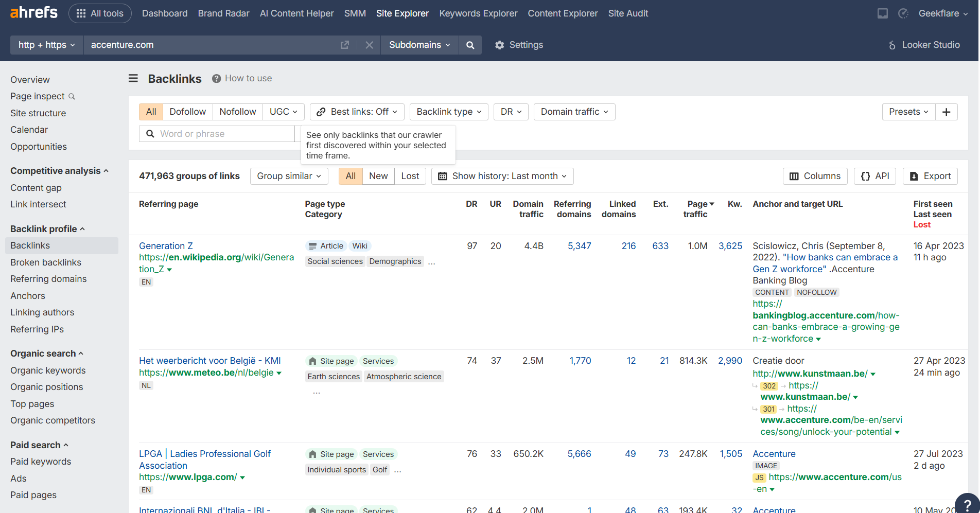The width and height of the screenshot is (980, 513).
Task: Open Looker Studio connector
Action: [924, 45]
